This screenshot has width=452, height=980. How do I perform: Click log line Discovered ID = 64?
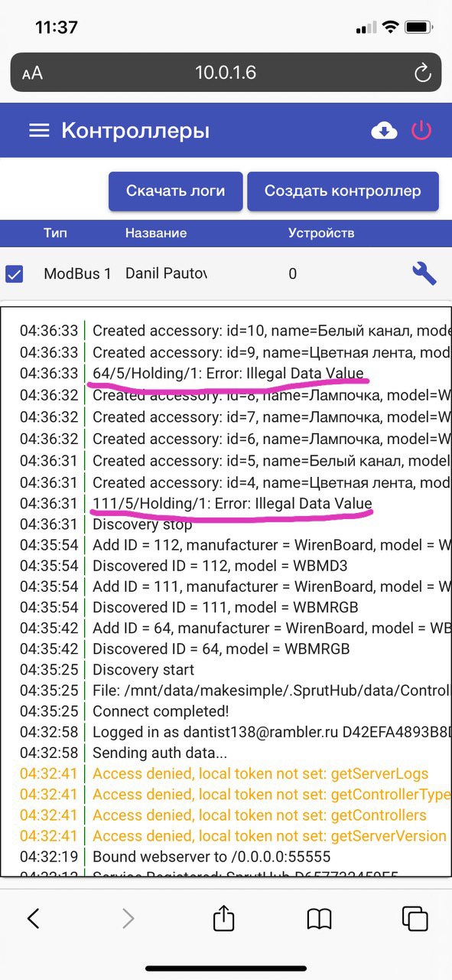[x=221, y=649]
